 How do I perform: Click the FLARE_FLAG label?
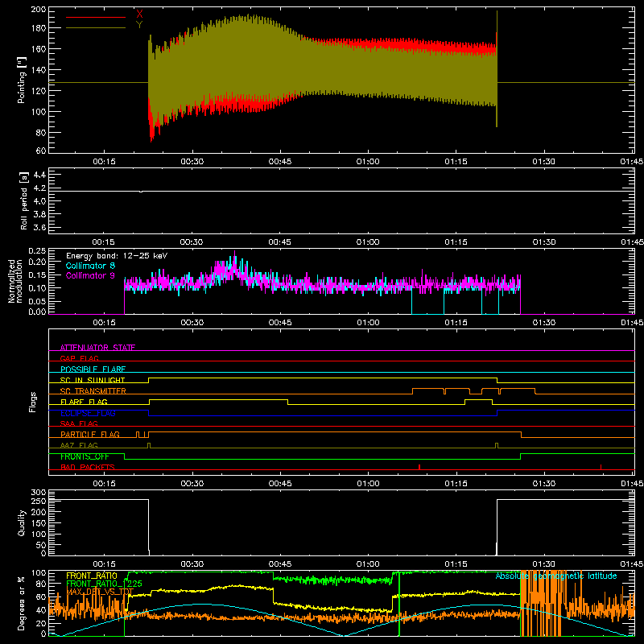click(84, 402)
